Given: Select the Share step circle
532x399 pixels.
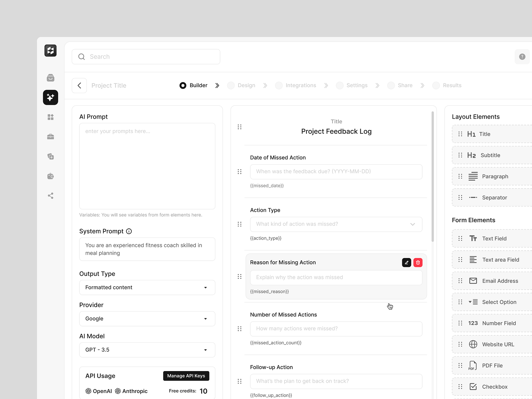Looking at the screenshot, I should (391, 85).
